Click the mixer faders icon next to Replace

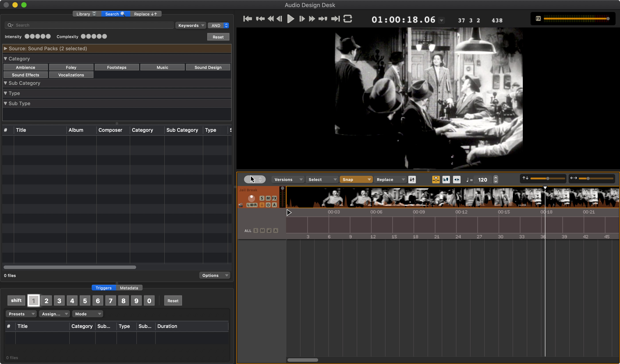pos(412,180)
